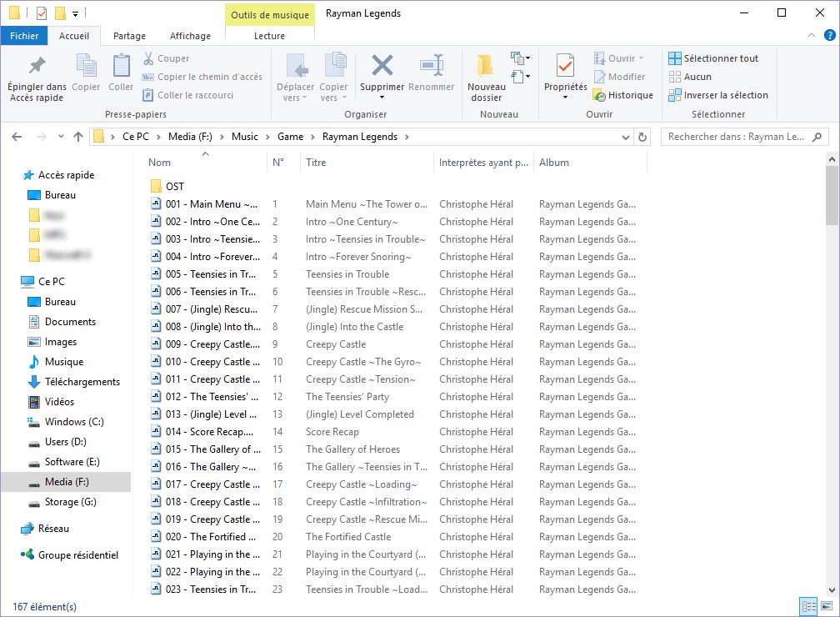Switch to details view layout
The image size is (840, 617).
(807, 606)
